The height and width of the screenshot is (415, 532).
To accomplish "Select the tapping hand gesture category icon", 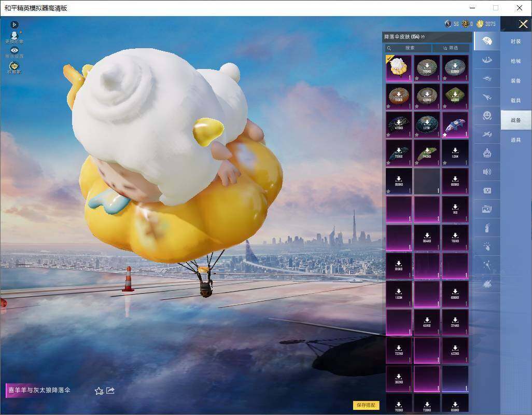I will point(487,246).
